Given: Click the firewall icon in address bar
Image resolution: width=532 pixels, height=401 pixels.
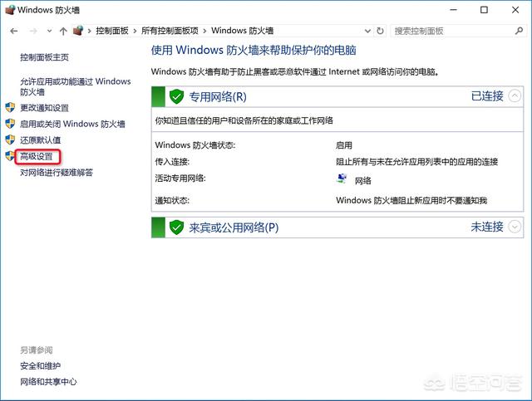Looking at the screenshot, I should (x=78, y=31).
